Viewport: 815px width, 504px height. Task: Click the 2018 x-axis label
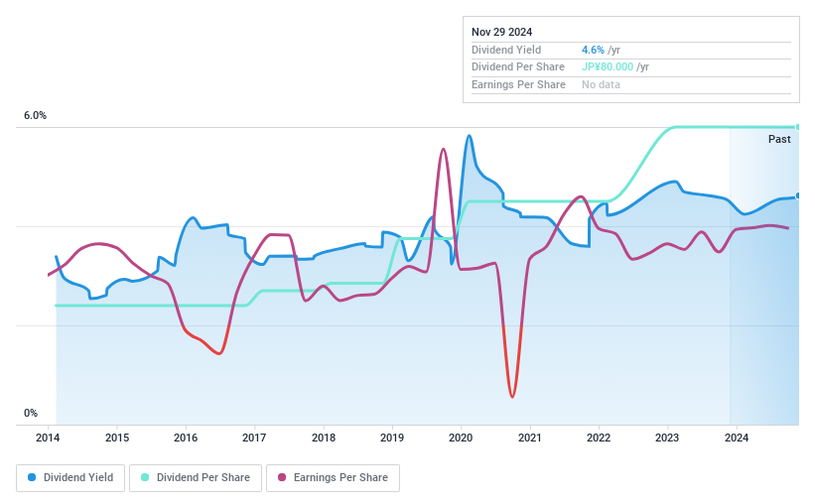[324, 438]
